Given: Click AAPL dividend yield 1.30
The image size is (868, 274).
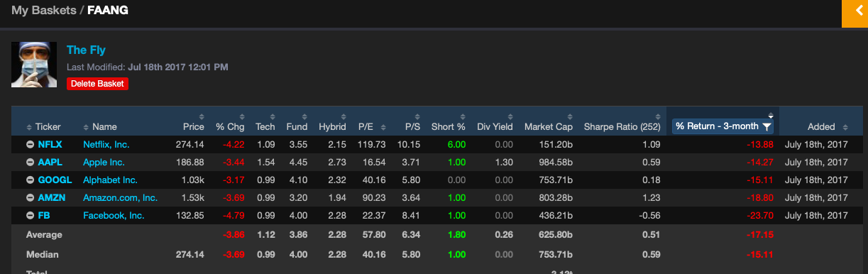Looking at the screenshot, I should click(x=504, y=163).
